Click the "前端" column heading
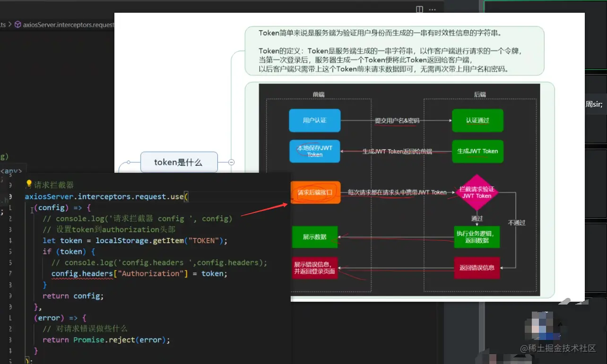 pyautogui.click(x=319, y=94)
